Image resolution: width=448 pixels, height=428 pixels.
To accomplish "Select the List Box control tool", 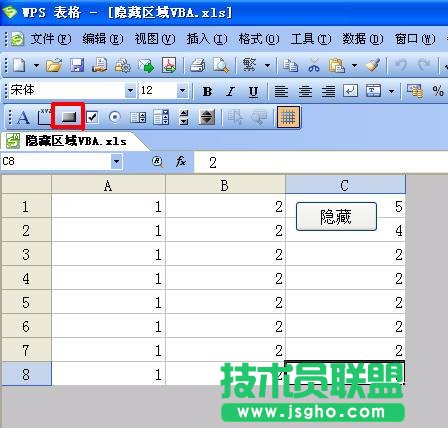I will (138, 117).
